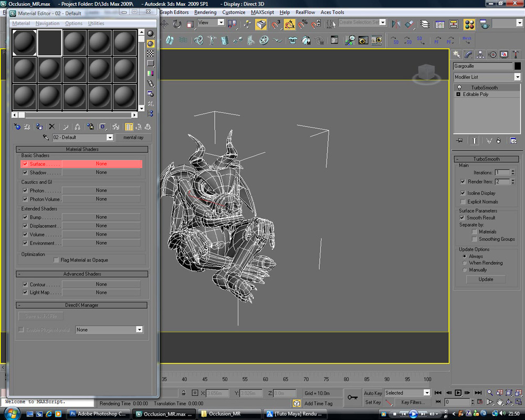
Task: Click the Reset Map/Mtl to Default X icon
Action: tap(51, 127)
